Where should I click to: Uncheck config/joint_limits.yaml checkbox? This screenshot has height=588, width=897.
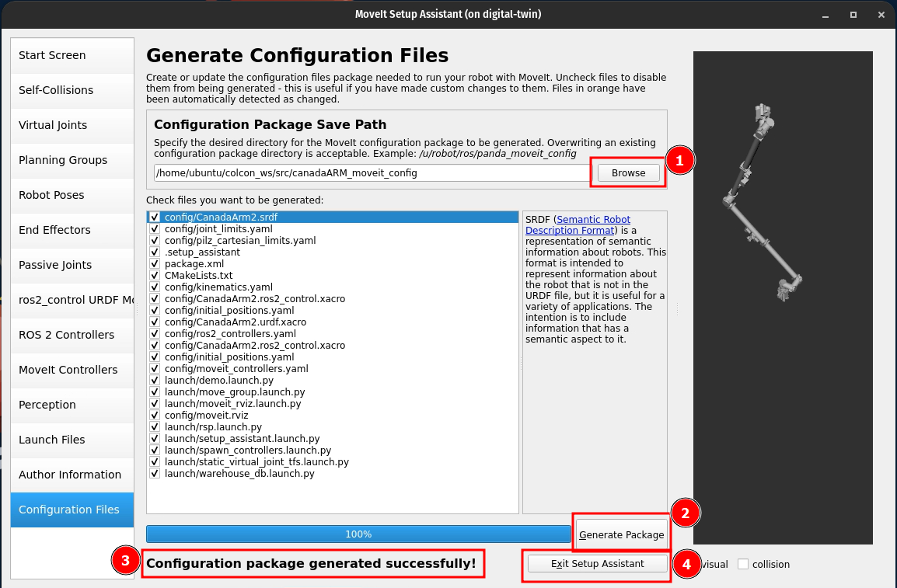click(x=155, y=229)
